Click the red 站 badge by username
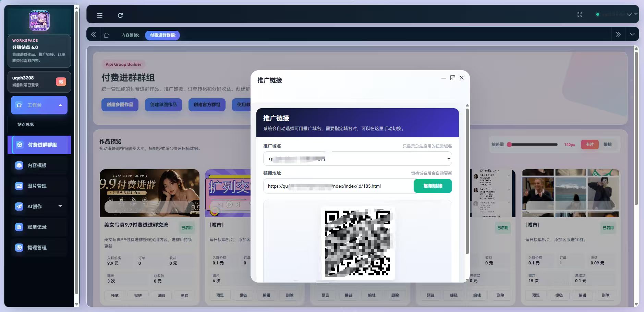 (61, 82)
